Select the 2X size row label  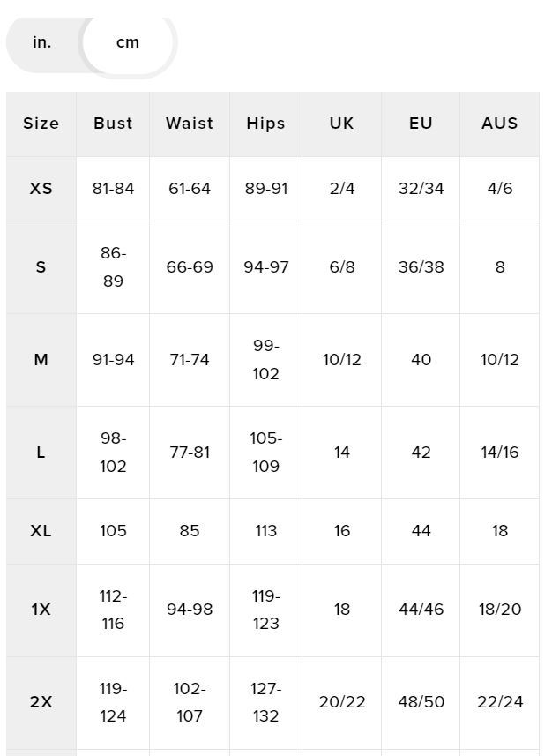pyautogui.click(x=41, y=702)
